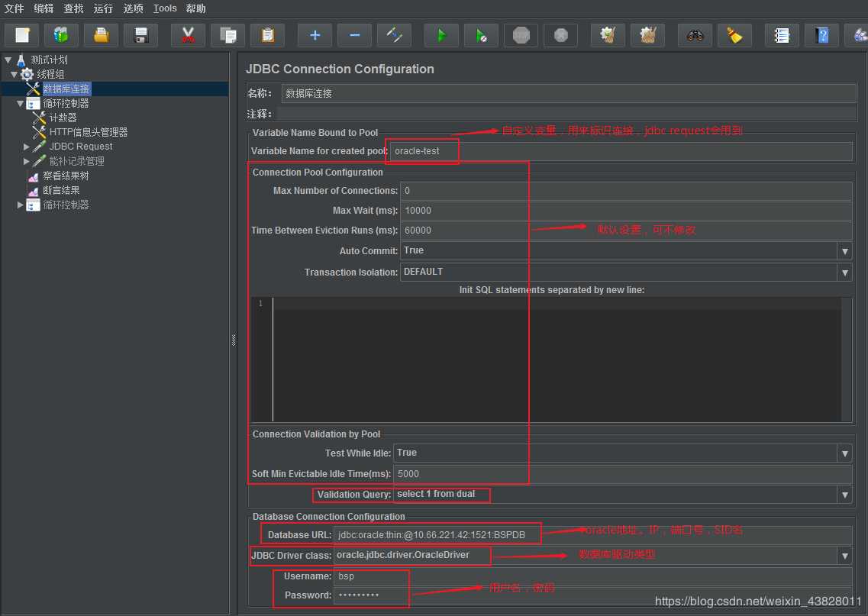Open the Test While Idle dropdown
868x616 pixels.
click(845, 453)
